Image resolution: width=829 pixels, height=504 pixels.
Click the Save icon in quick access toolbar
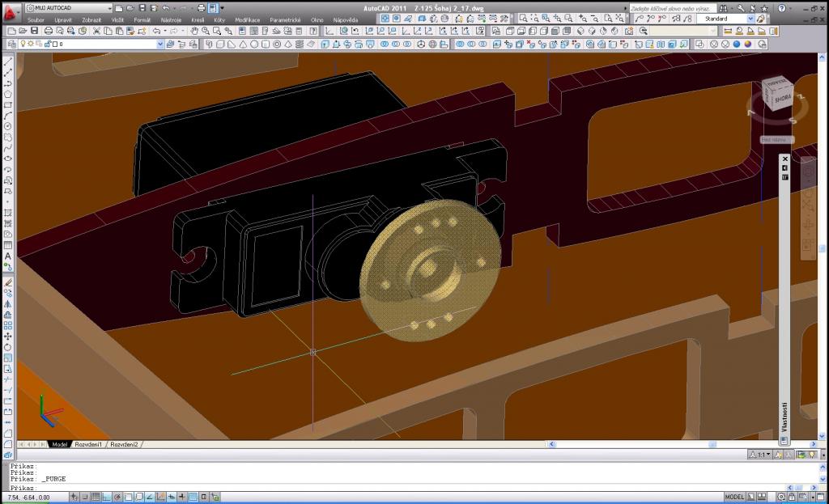[142, 7]
